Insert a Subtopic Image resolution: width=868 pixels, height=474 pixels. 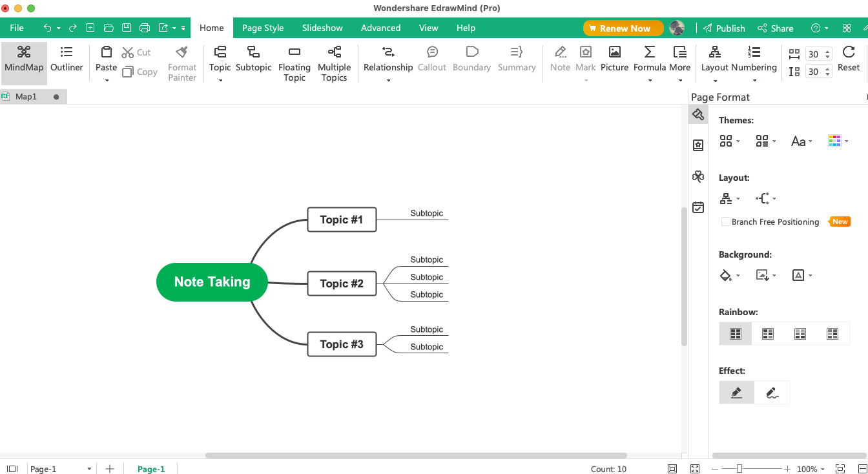click(253, 59)
